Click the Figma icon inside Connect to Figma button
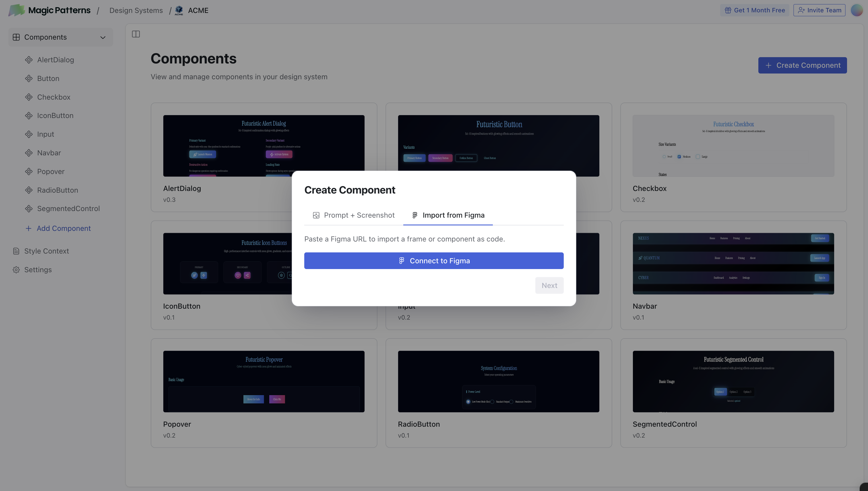 pos(402,260)
